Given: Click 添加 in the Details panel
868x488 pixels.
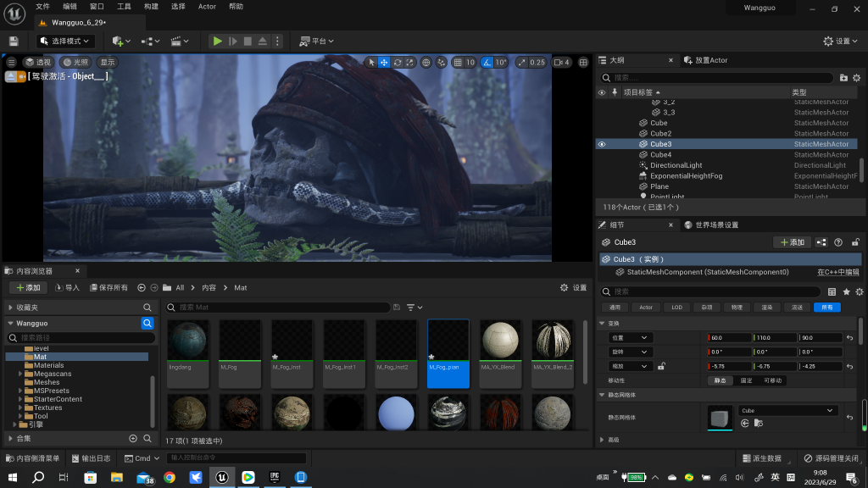Looking at the screenshot, I should (793, 242).
